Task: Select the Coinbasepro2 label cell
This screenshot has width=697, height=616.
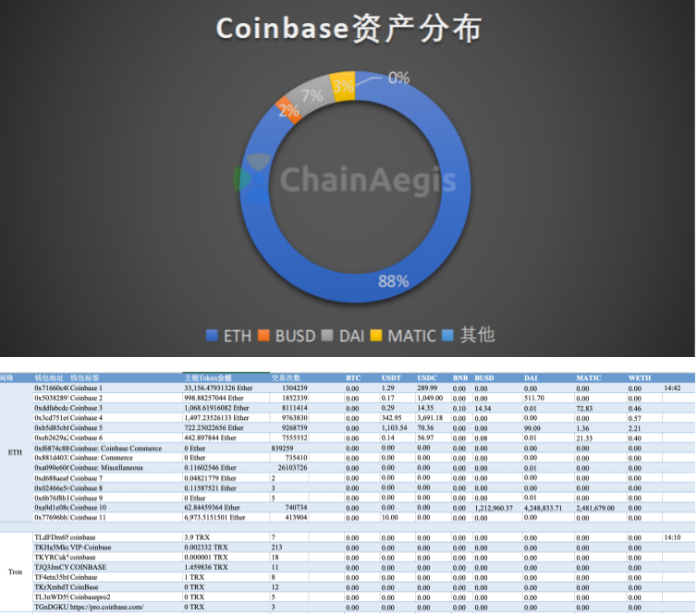Action: (126, 598)
